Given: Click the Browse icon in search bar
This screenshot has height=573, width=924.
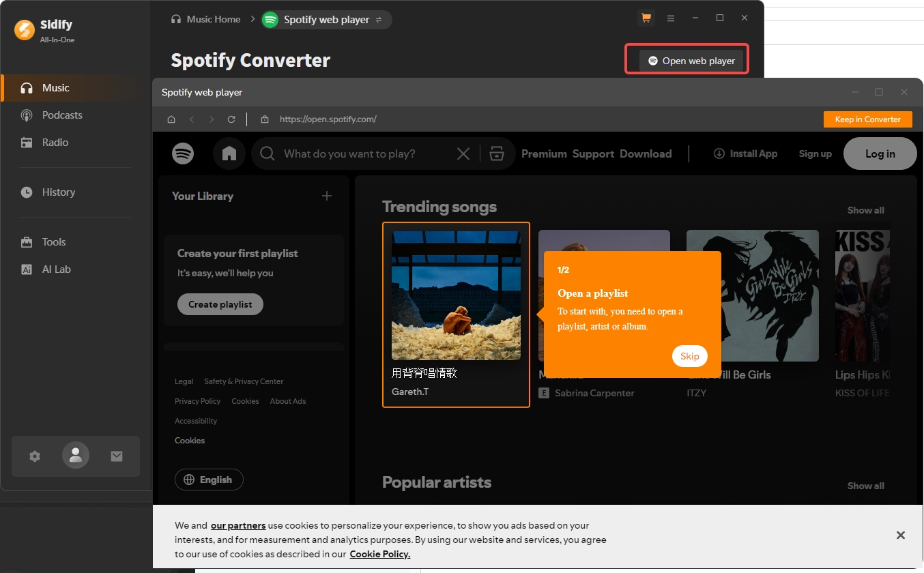Looking at the screenshot, I should (x=497, y=153).
